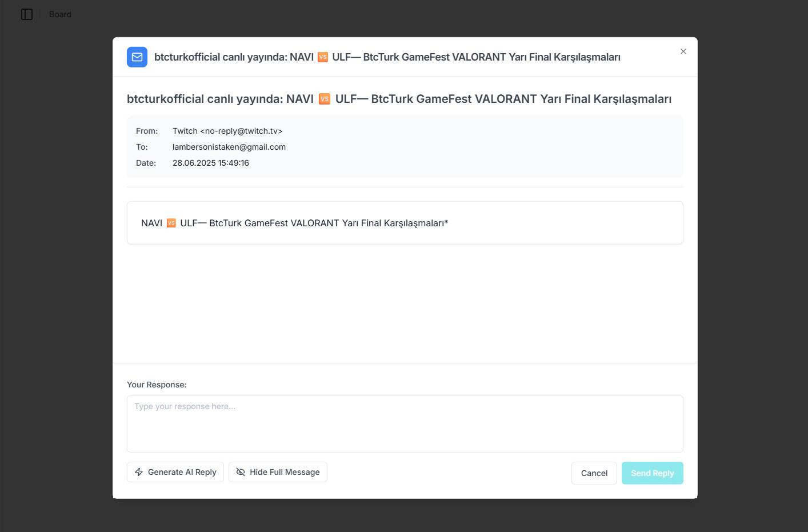The height and width of the screenshot is (532, 808).
Task: Focus the response text area
Action: tap(405, 424)
